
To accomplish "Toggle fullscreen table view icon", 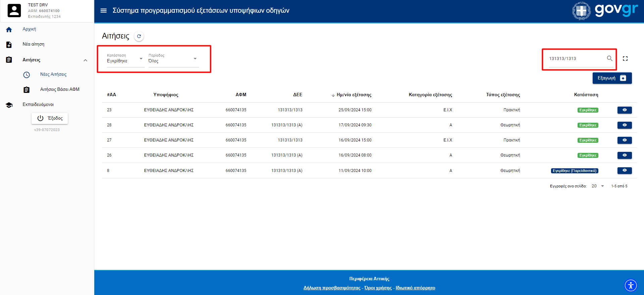I will coord(625,59).
